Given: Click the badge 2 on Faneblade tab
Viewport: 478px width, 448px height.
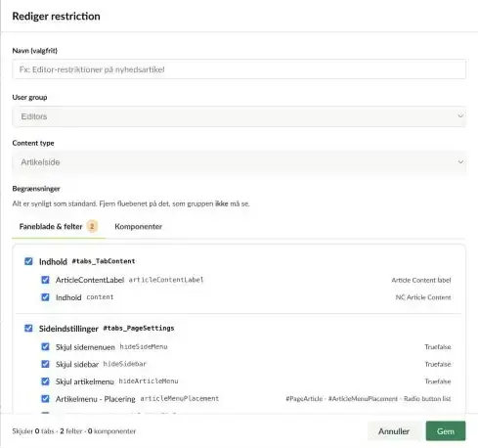Looking at the screenshot, I should pyautogui.click(x=92, y=226).
